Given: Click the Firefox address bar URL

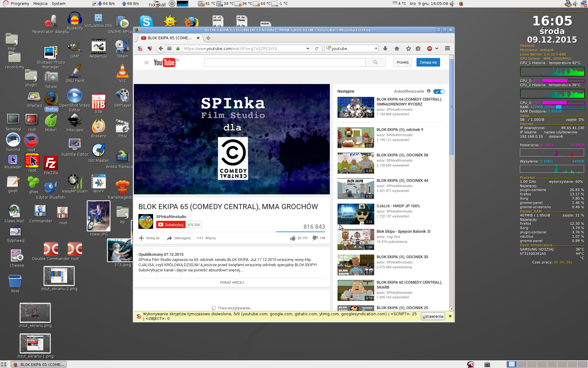Looking at the screenshot, I should pos(243,48).
